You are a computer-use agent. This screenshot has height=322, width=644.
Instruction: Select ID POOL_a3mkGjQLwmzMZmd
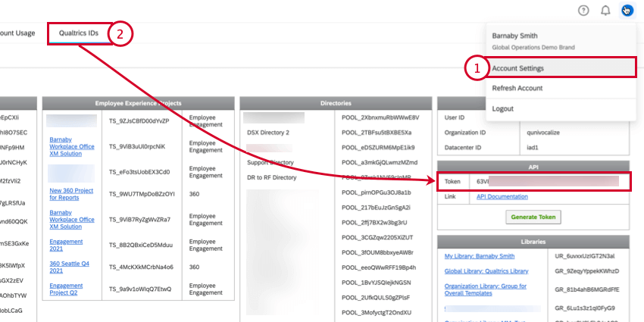(x=380, y=162)
